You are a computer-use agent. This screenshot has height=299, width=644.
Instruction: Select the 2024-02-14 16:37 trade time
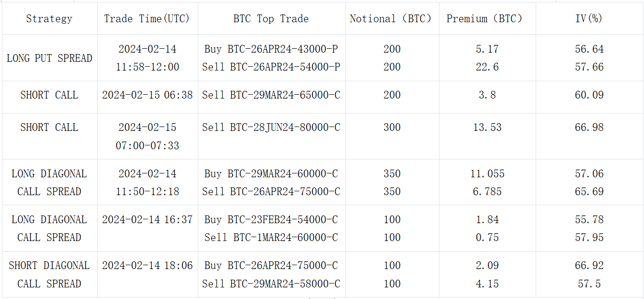pos(147,220)
